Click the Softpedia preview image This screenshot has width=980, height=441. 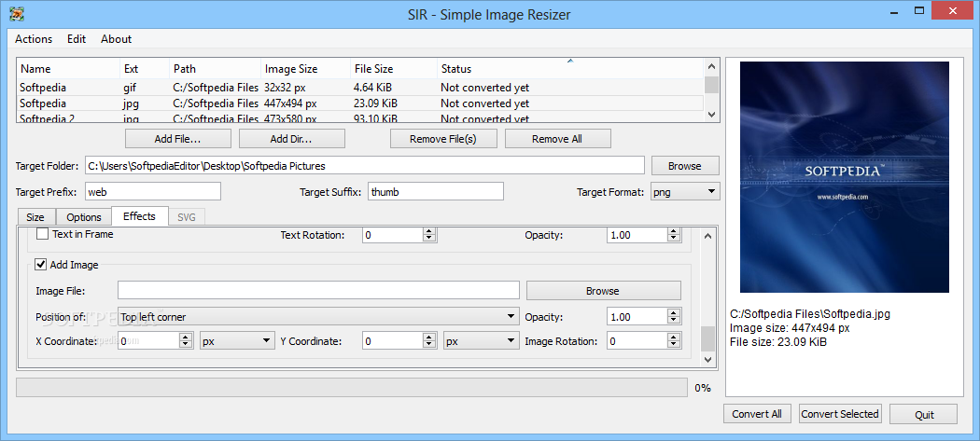pos(845,177)
